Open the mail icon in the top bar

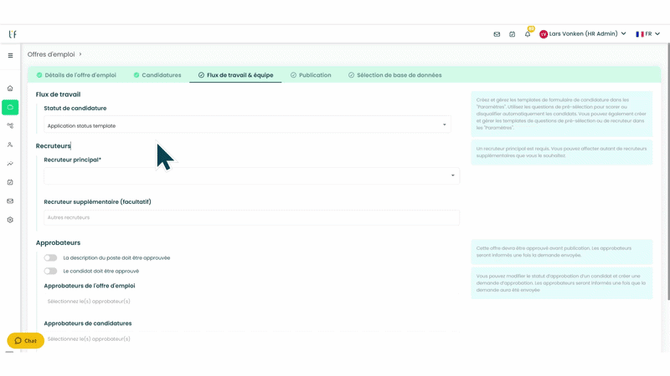tap(497, 34)
